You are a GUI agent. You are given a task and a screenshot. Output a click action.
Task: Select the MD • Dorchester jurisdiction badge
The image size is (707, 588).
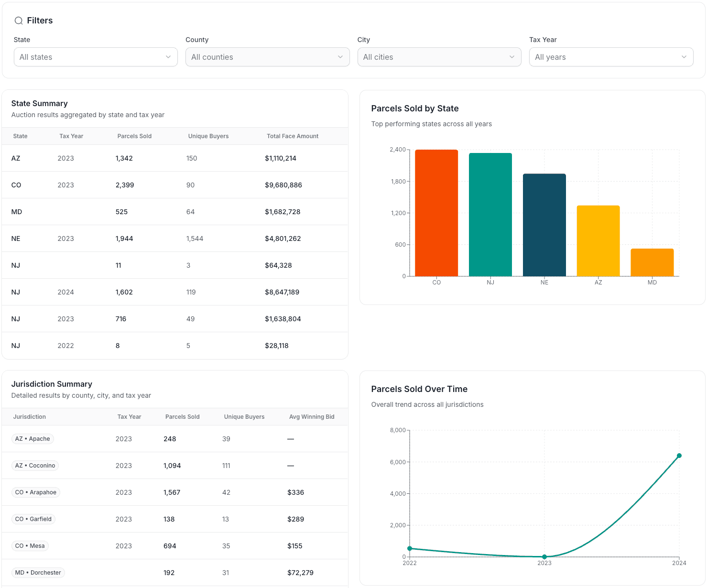click(38, 573)
